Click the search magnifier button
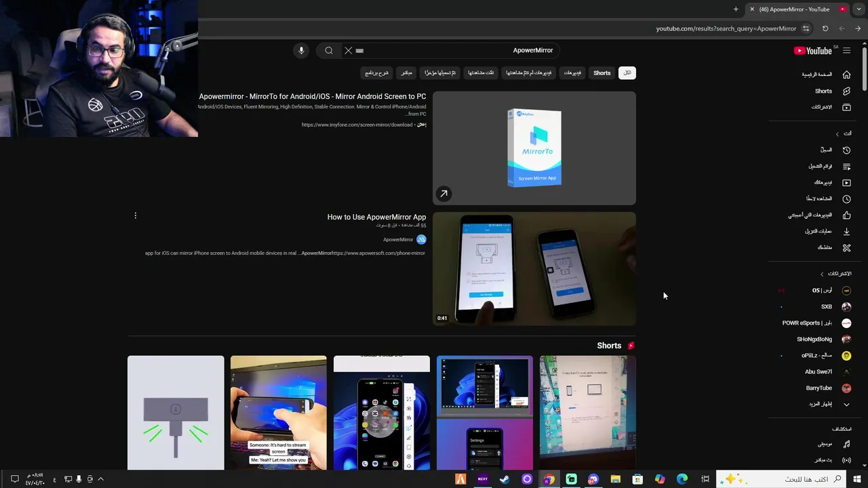The width and height of the screenshot is (868, 488). 329,50
